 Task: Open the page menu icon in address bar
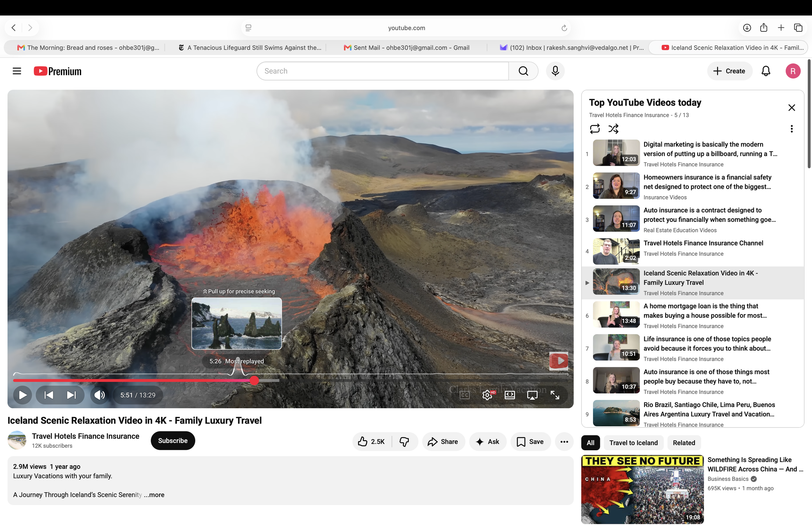[x=248, y=28]
